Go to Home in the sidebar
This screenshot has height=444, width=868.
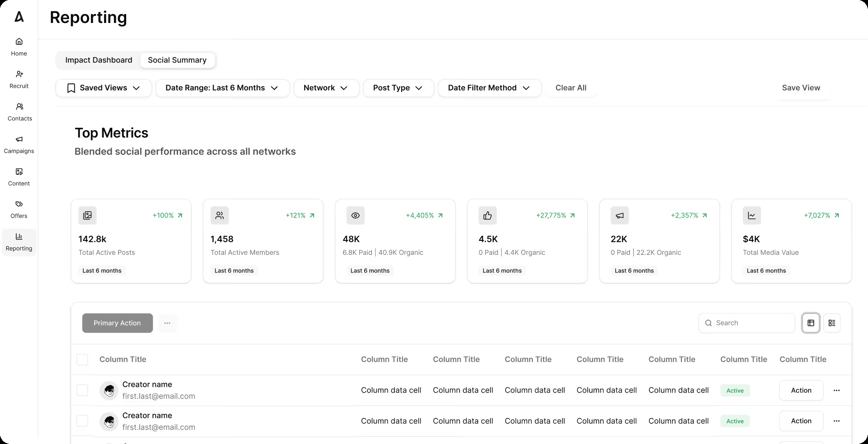(19, 47)
